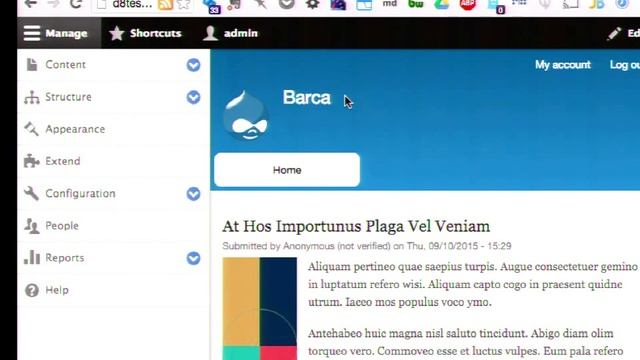Click the red ABP Adblock icon
640x360 pixels.
[x=468, y=4]
